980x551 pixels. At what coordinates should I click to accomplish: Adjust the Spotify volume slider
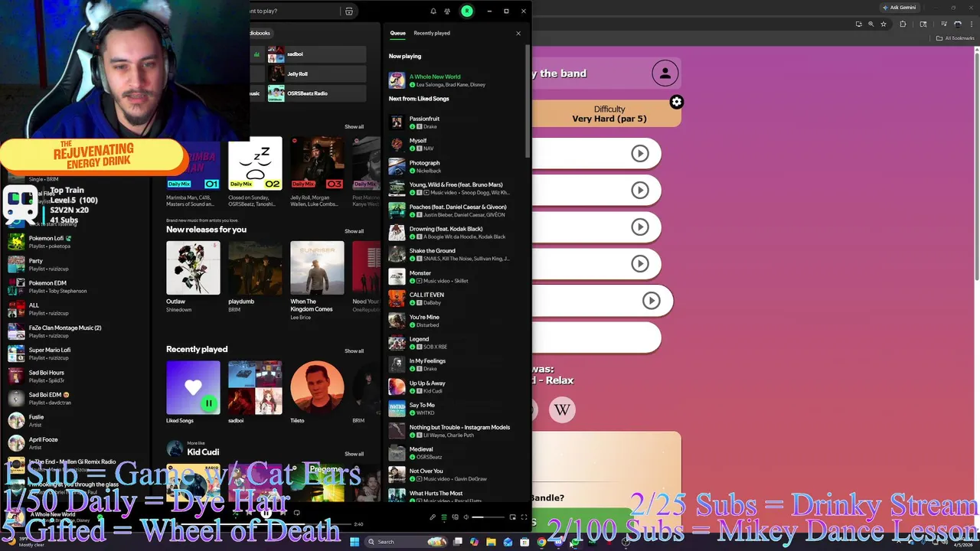point(488,517)
